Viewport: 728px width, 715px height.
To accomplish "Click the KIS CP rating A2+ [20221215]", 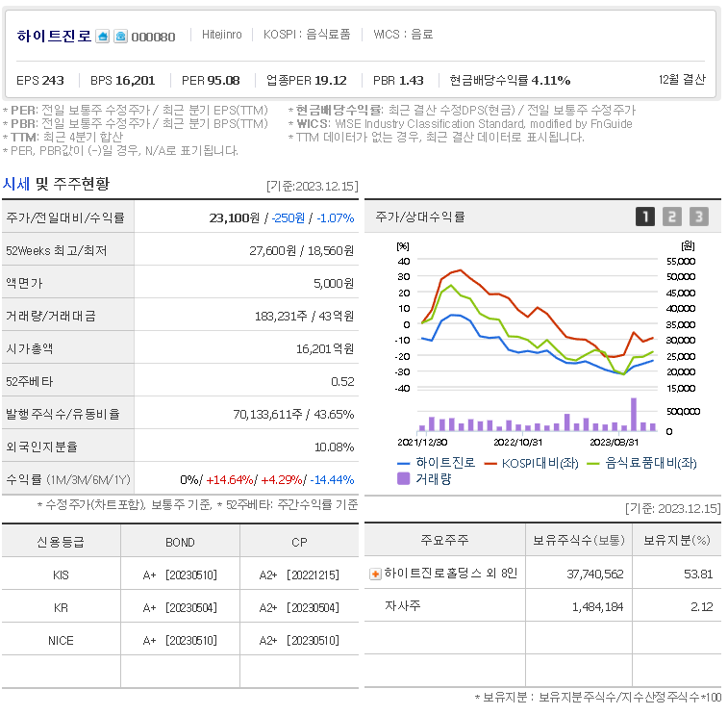I will [299, 575].
